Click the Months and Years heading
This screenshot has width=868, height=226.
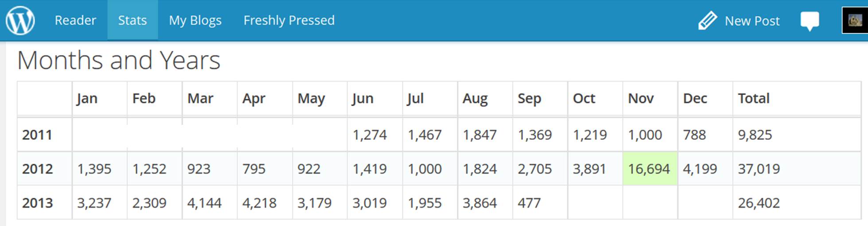119,60
